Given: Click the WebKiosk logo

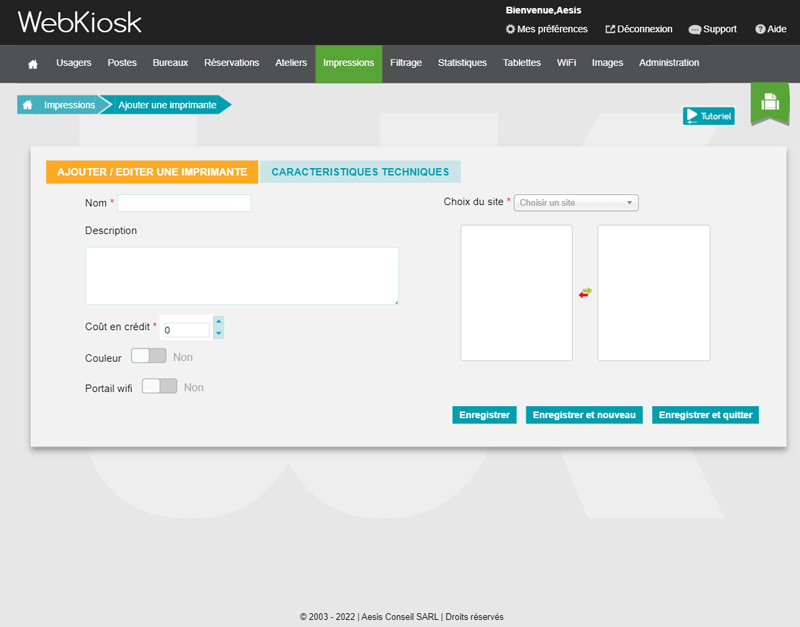Looking at the screenshot, I should coord(80,22).
